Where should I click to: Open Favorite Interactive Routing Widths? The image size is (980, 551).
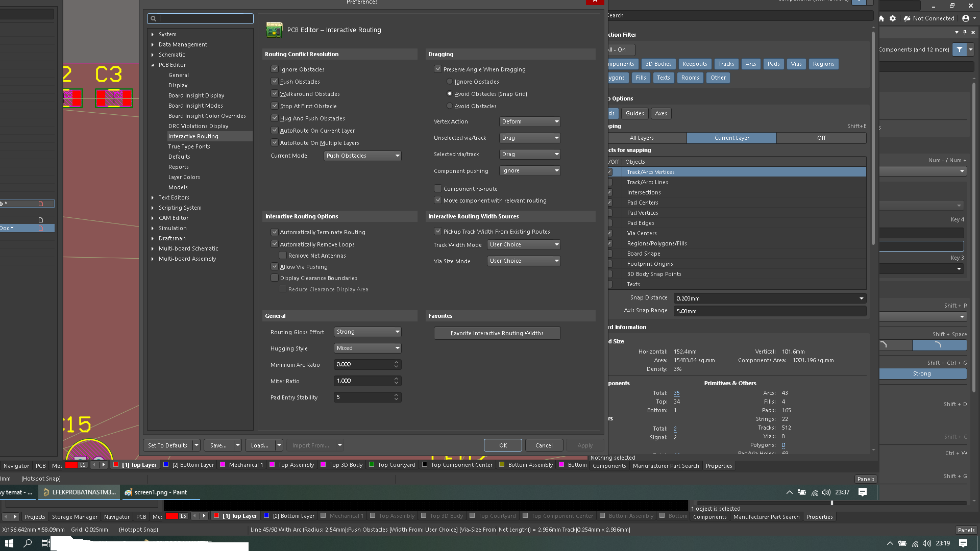coord(497,333)
